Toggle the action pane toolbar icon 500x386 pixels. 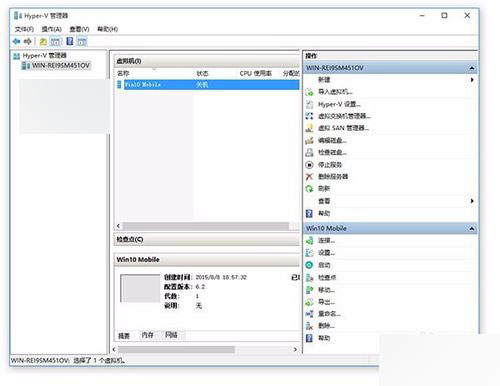pyautogui.click(x=82, y=42)
